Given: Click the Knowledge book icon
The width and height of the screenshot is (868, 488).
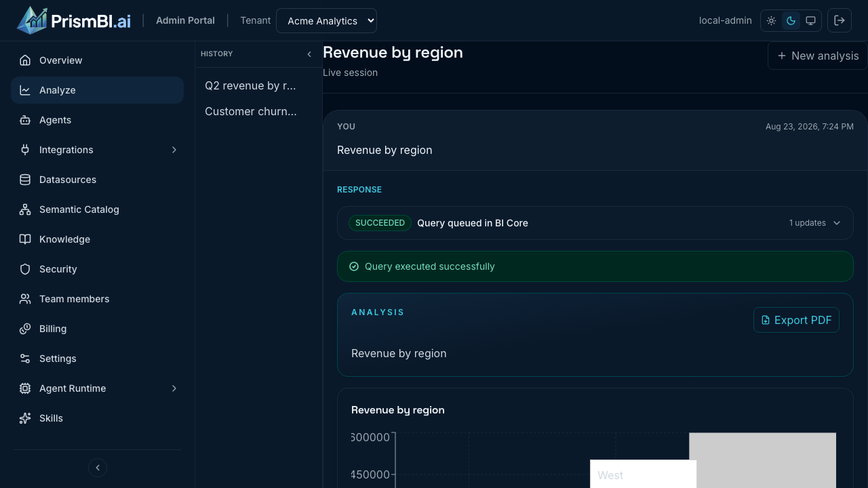Looking at the screenshot, I should (x=25, y=239).
